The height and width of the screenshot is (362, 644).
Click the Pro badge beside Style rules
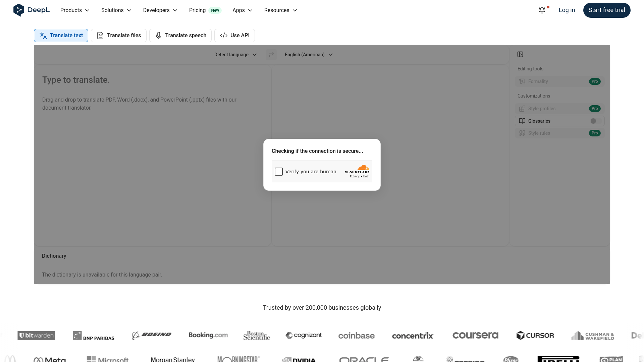coord(595,133)
